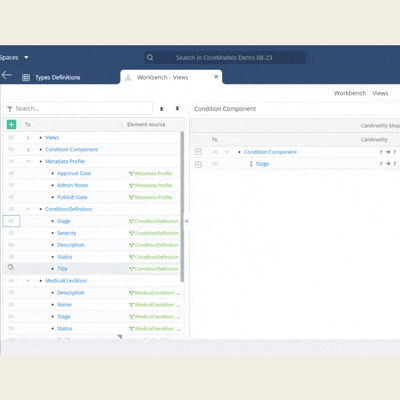Click the tree Search filter field
Image resolution: width=400 pixels, height=400 pixels.
tap(78, 109)
